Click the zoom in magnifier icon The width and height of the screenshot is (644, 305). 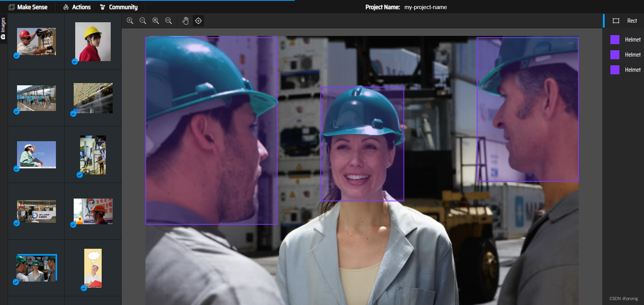click(130, 21)
